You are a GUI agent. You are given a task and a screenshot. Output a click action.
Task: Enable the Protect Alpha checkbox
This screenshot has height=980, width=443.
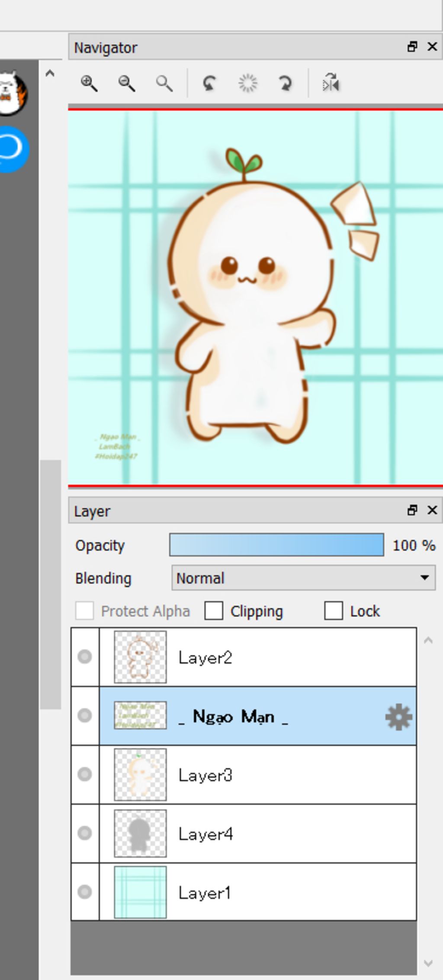(84, 611)
